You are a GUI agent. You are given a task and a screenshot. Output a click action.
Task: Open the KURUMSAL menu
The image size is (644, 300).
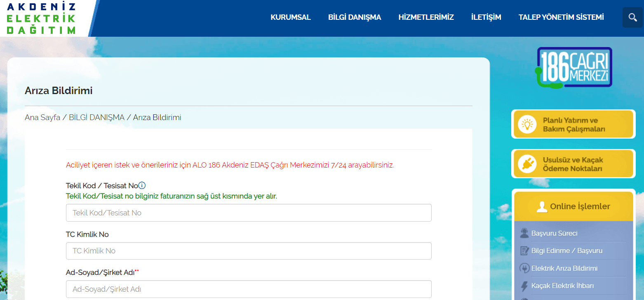291,17
